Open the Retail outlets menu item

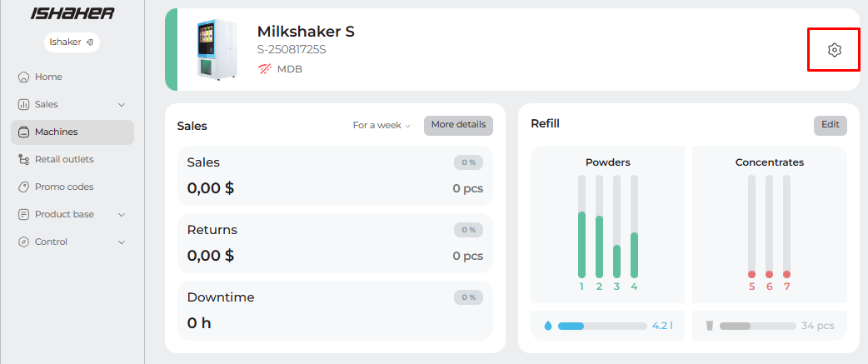click(64, 159)
